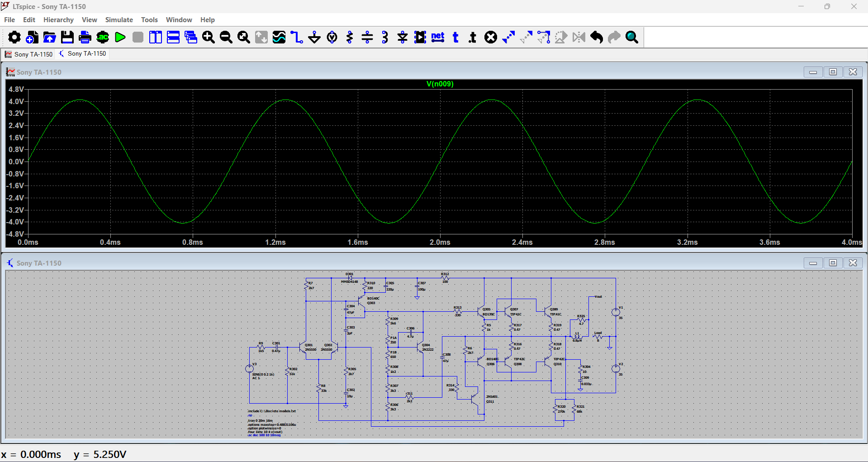868x462 pixels.
Task: Click the 4.0V vertical axis label
Action: pos(16,101)
